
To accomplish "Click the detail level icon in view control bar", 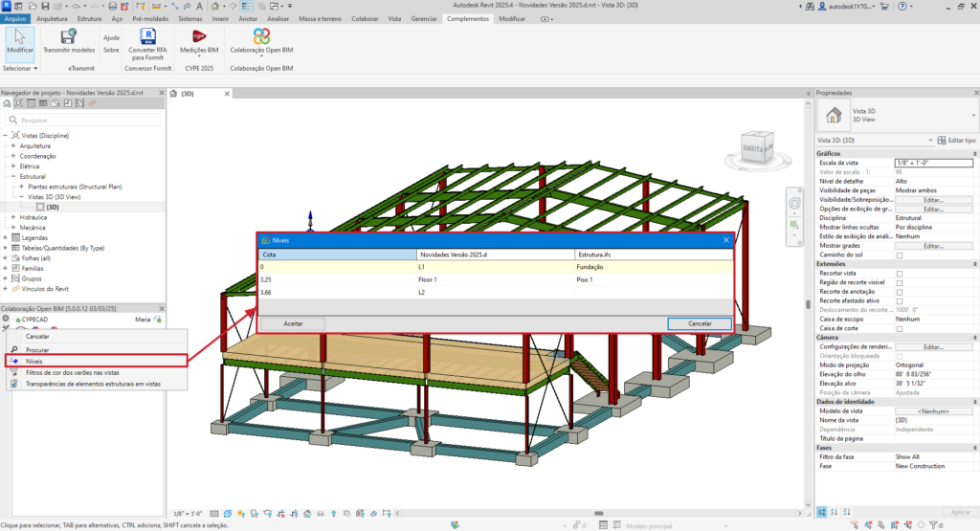I will (214, 514).
